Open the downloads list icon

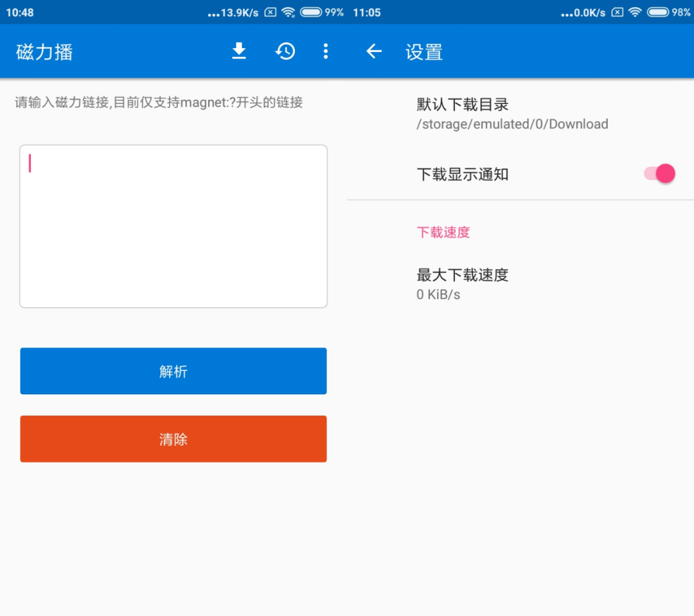click(239, 51)
